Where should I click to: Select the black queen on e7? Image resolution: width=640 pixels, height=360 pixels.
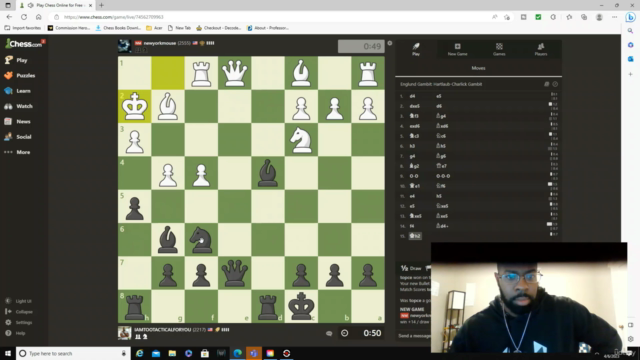(234, 273)
